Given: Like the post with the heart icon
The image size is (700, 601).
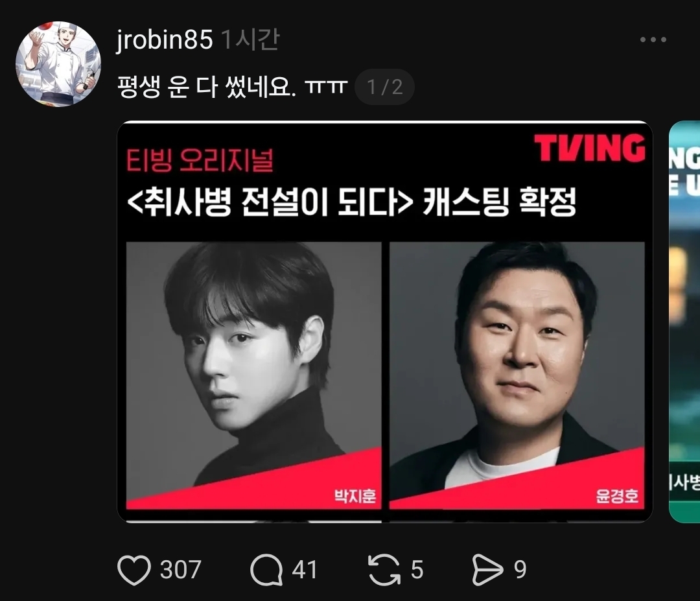Looking at the screenshot, I should coord(134,570).
